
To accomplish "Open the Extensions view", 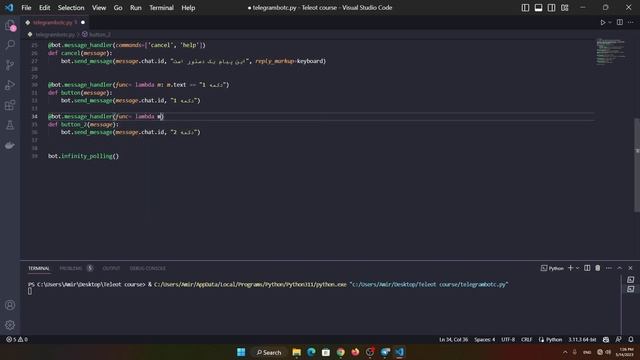I will click(x=10, y=105).
